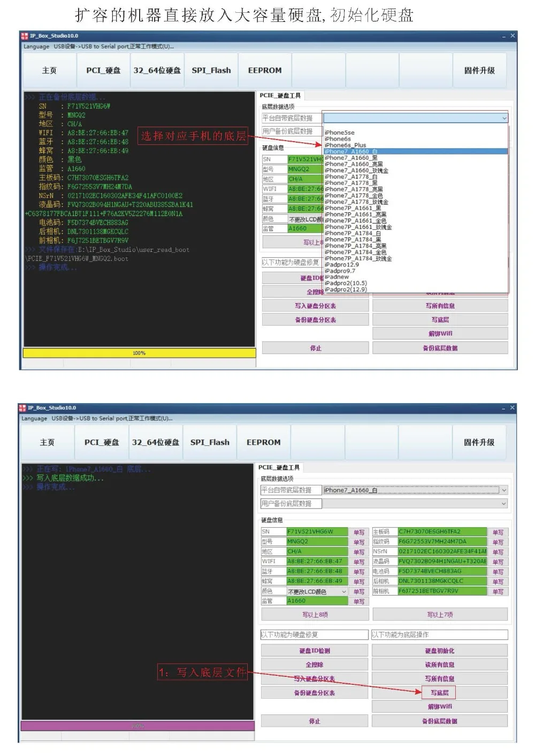
Task: Pick iPhone7_A1660_玫瑰金 in the list
Action: (356, 171)
